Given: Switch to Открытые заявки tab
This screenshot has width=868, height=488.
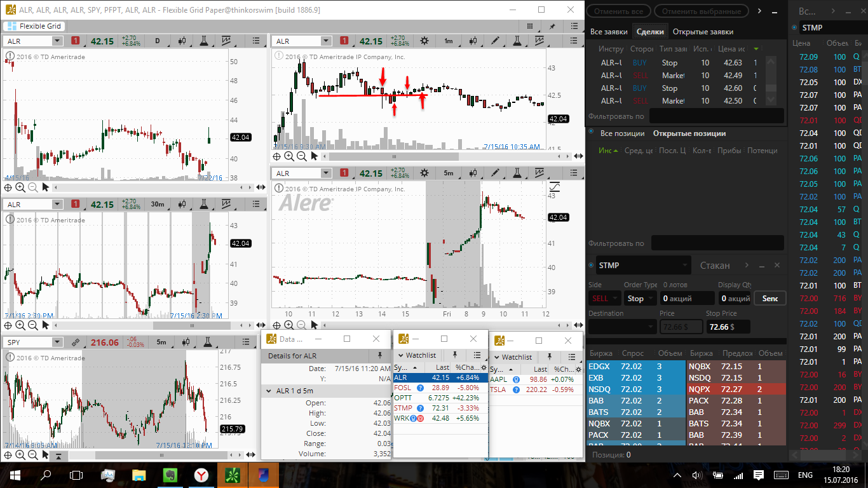Looking at the screenshot, I should coord(703,31).
